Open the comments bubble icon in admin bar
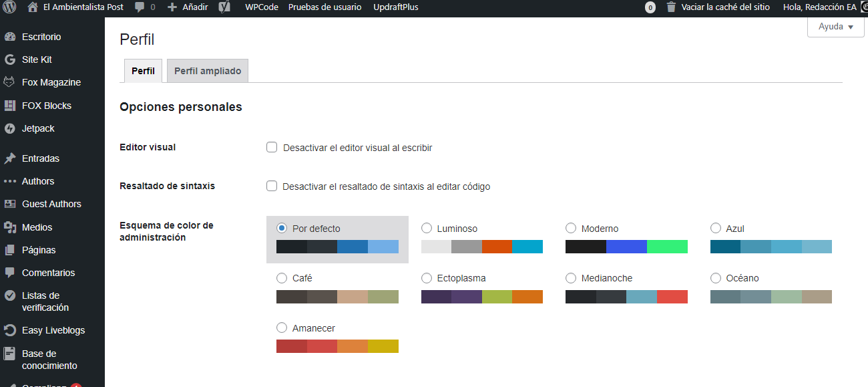868x387 pixels. pos(140,7)
